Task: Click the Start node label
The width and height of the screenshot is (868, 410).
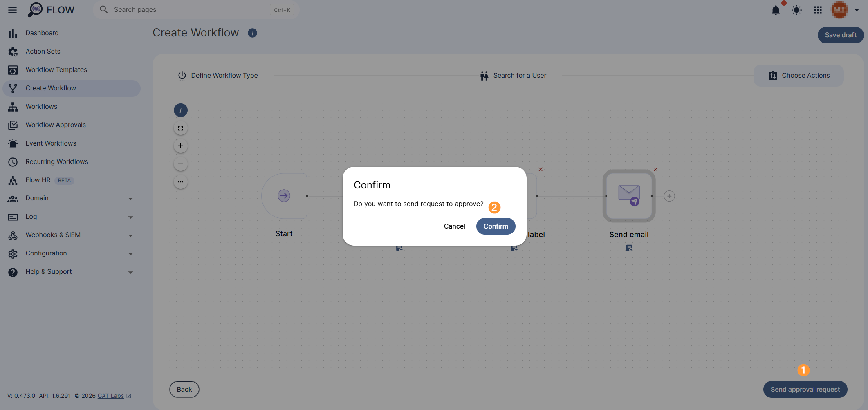Action: tap(284, 234)
